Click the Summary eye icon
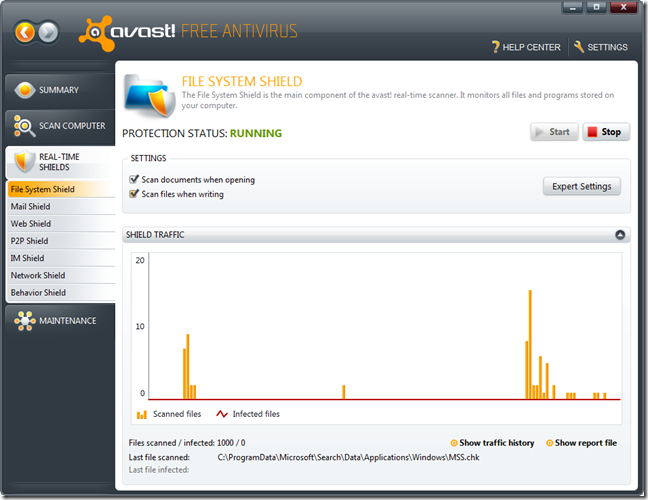 pyautogui.click(x=25, y=90)
